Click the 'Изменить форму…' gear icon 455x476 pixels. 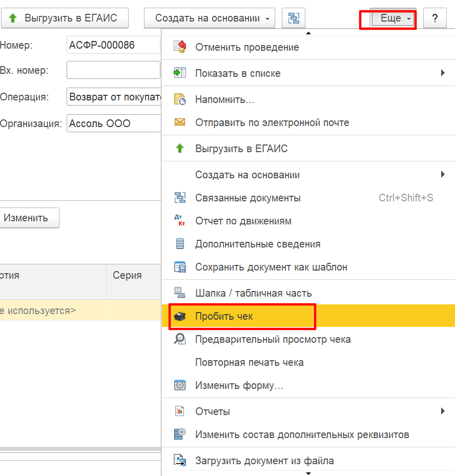pos(180,385)
